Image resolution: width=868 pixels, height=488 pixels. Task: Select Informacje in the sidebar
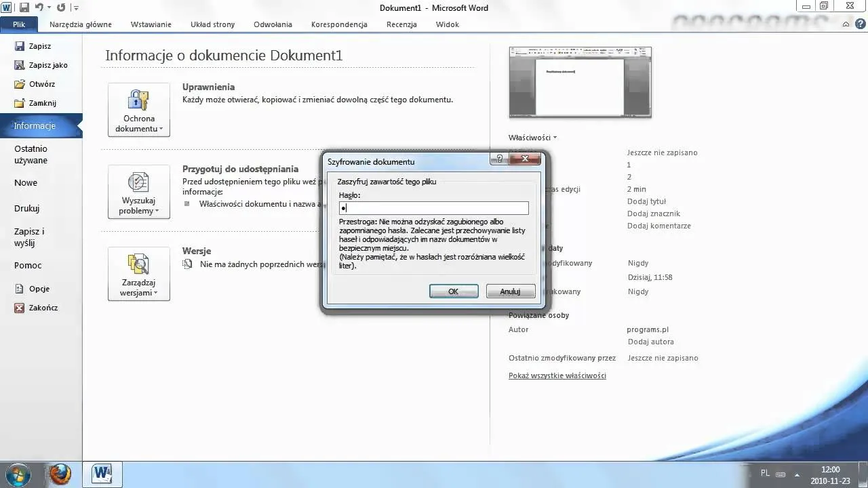tap(39, 126)
